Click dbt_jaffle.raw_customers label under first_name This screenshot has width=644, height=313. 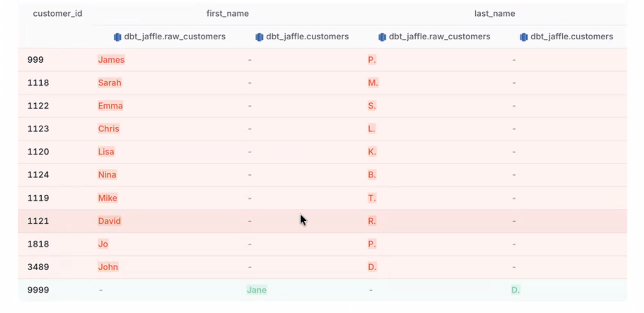175,37
